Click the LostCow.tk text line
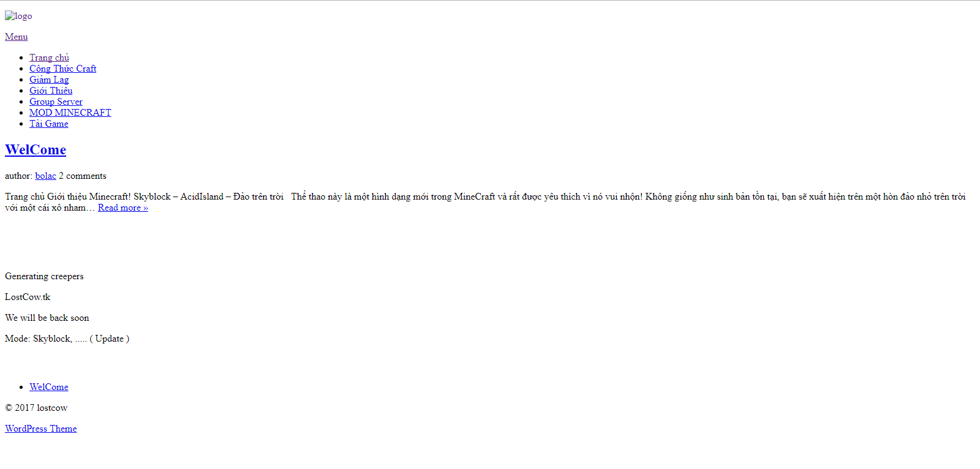The width and height of the screenshot is (980, 469). click(28, 297)
